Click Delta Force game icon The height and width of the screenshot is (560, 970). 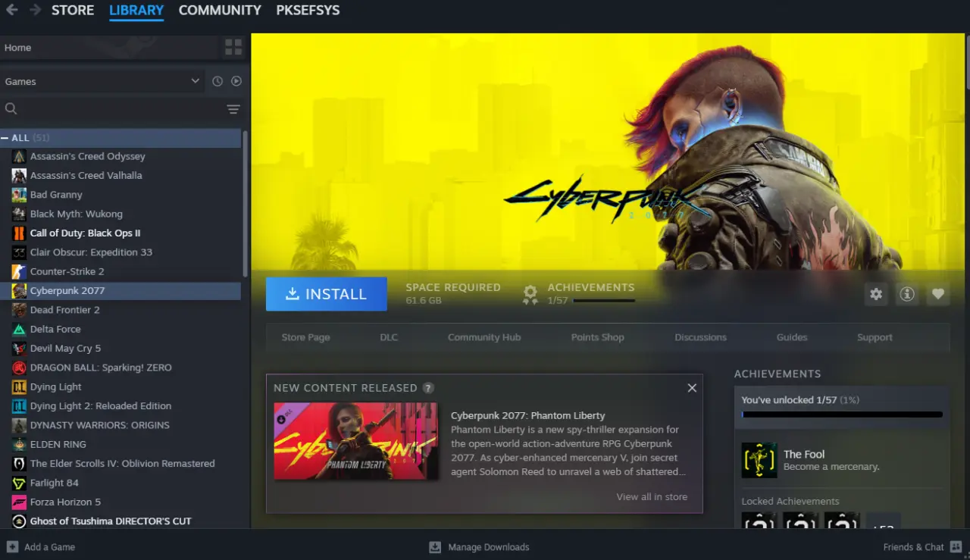[x=19, y=330]
